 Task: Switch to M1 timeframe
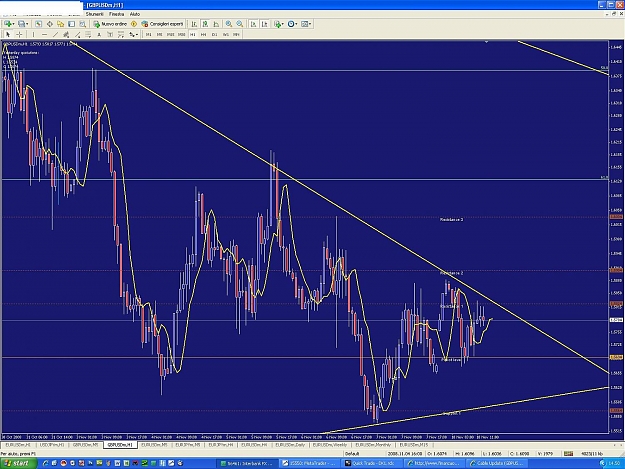click(x=148, y=35)
